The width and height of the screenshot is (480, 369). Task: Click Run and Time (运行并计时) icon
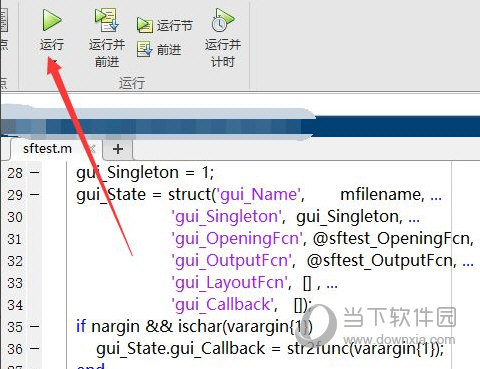pos(223,20)
